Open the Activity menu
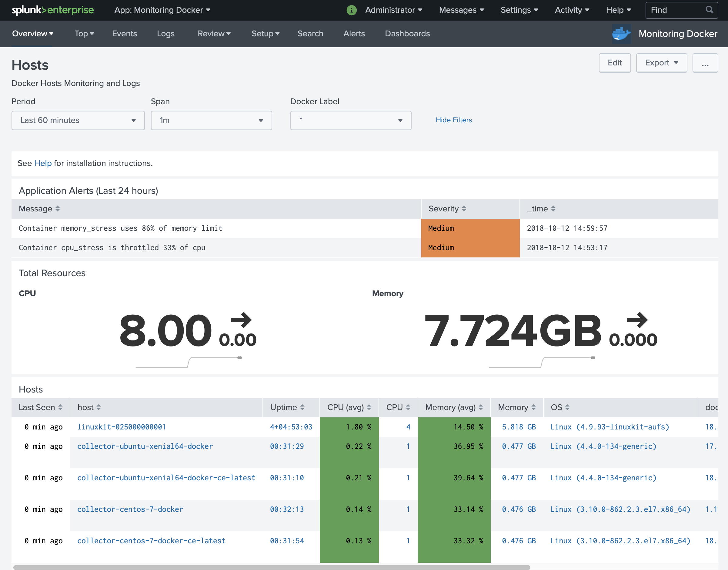 click(572, 10)
